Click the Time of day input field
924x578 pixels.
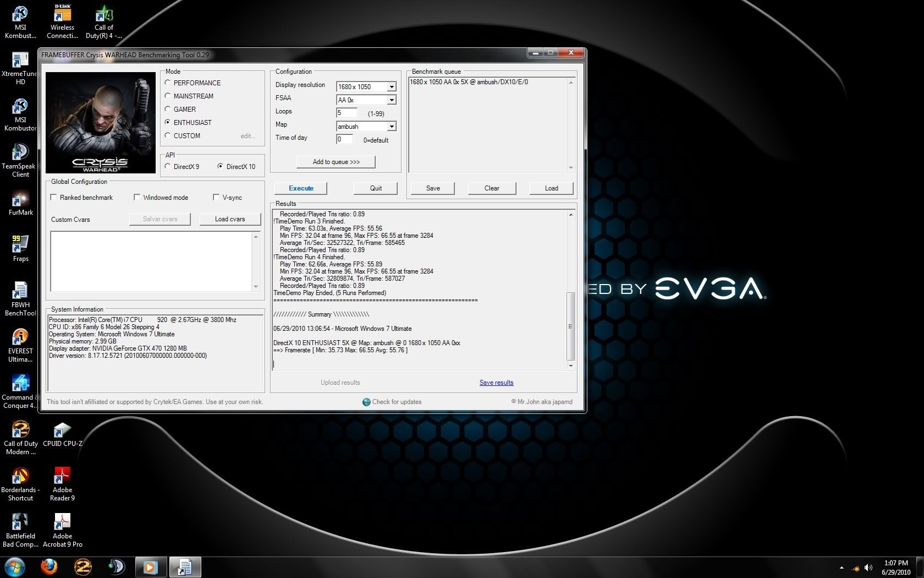pos(344,139)
